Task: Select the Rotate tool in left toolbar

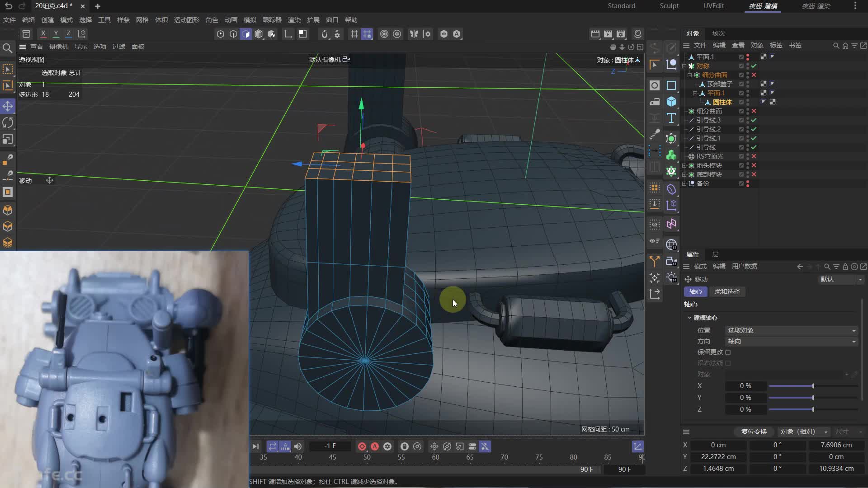Action: [8, 122]
